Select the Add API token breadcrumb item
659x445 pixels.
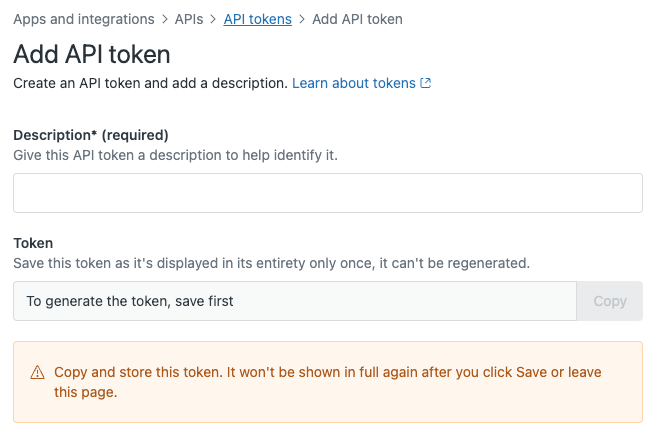point(359,19)
